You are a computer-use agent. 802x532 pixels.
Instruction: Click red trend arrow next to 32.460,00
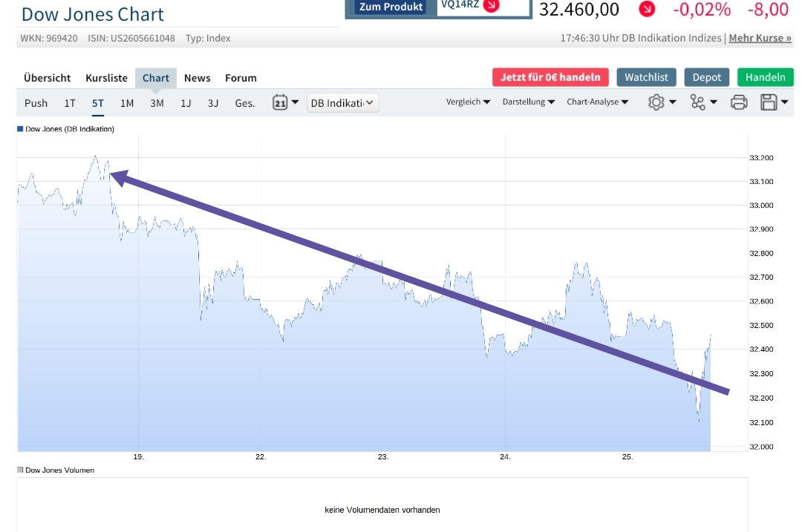(647, 9)
